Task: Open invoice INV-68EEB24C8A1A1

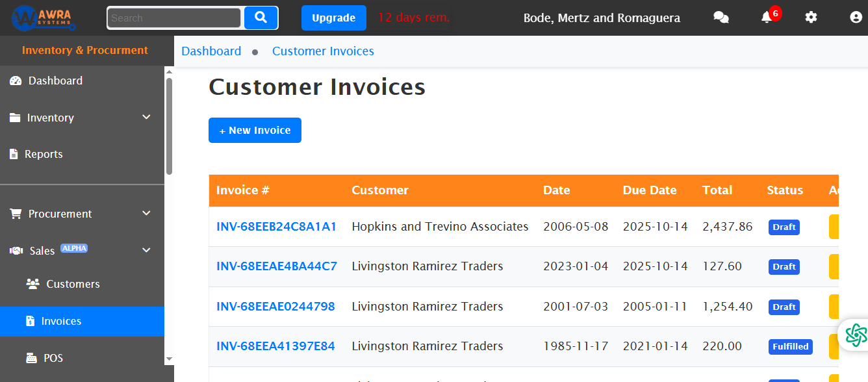Action: 277,226
